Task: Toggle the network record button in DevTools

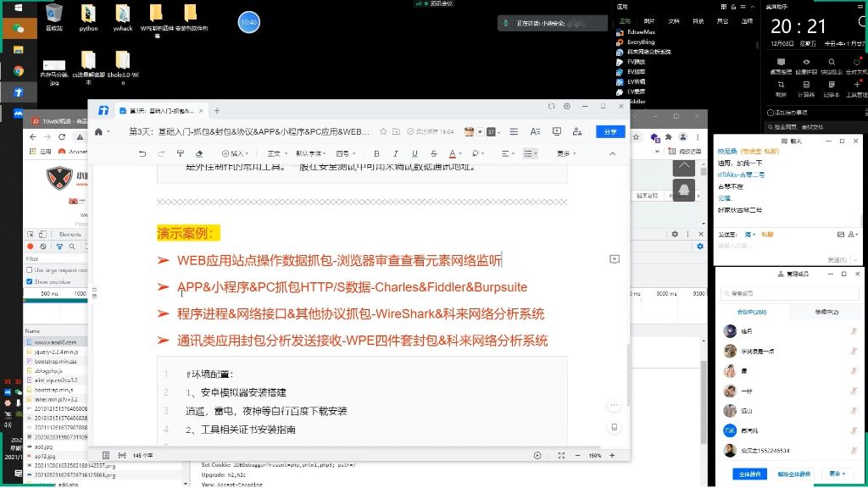Action: 31,247
